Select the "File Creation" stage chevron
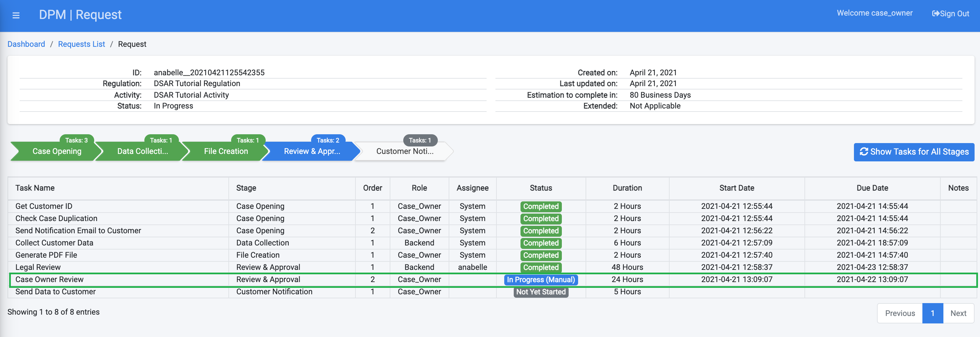This screenshot has height=337, width=980. pos(227,151)
